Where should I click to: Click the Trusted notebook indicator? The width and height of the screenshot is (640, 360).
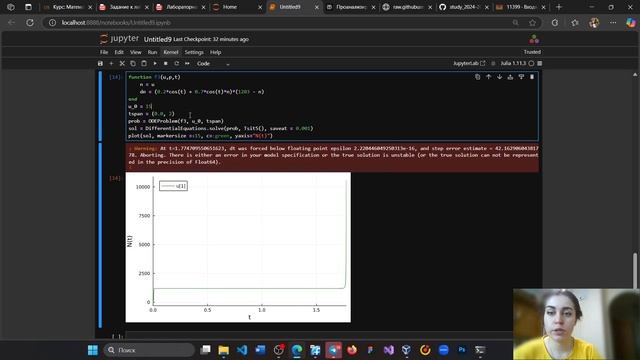532,52
